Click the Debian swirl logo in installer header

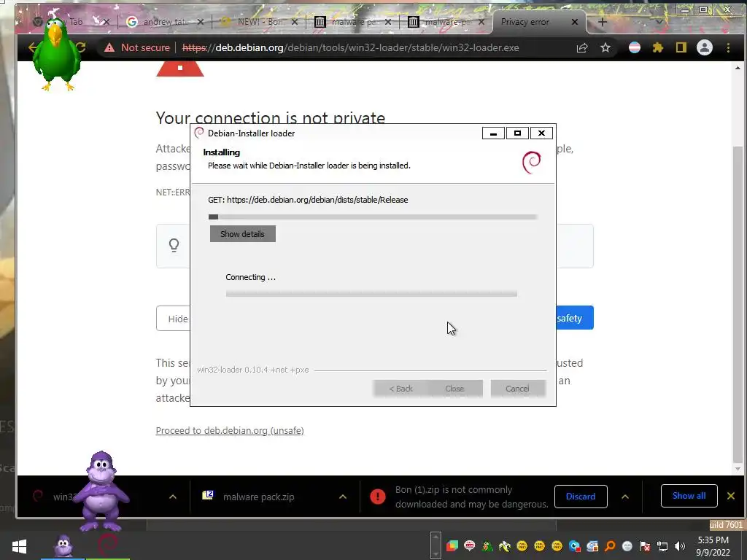click(532, 163)
